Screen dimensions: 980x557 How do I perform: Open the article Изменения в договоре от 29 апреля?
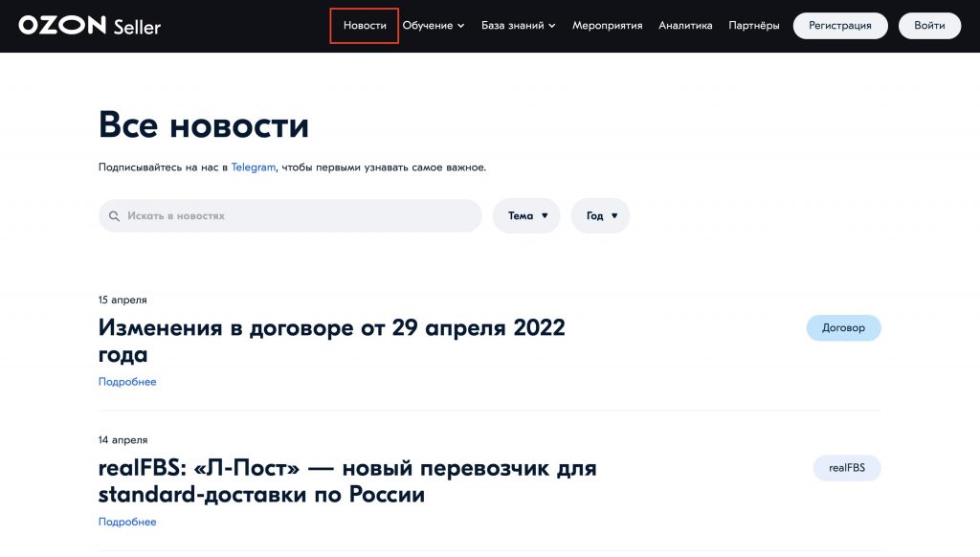click(331, 341)
